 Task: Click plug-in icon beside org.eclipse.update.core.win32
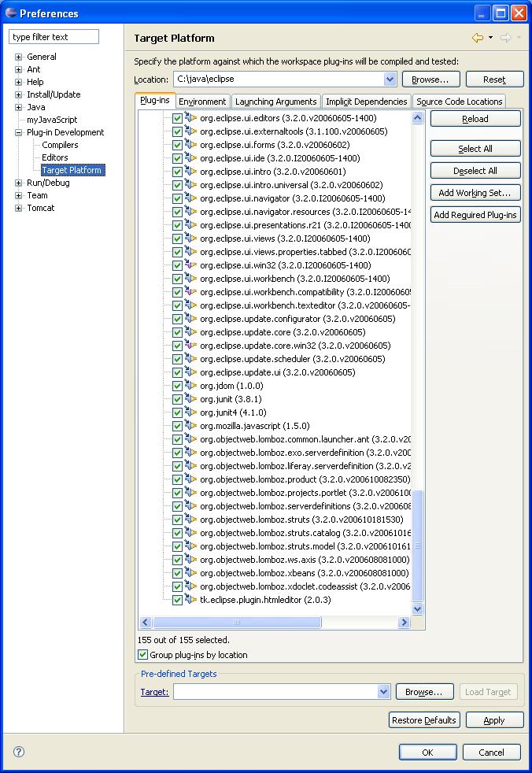[x=190, y=346]
